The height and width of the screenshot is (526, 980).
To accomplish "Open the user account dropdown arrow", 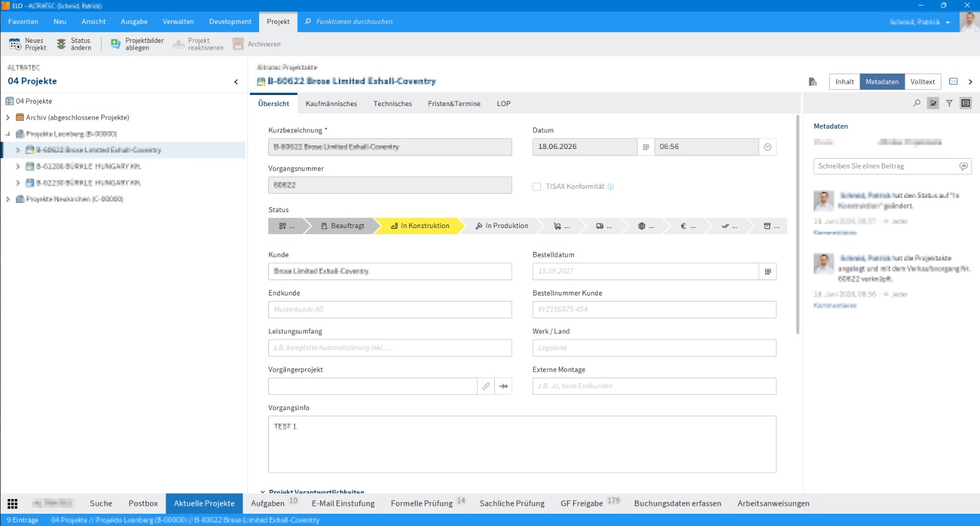I will pyautogui.click(x=948, y=22).
